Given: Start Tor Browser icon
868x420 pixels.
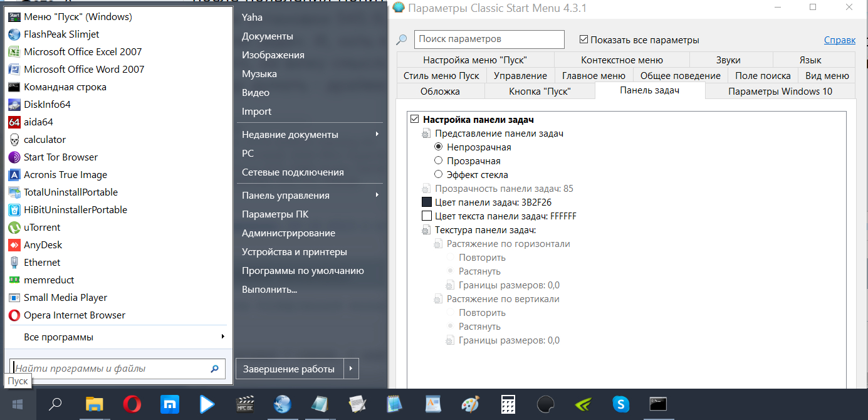Looking at the screenshot, I should click(14, 157).
